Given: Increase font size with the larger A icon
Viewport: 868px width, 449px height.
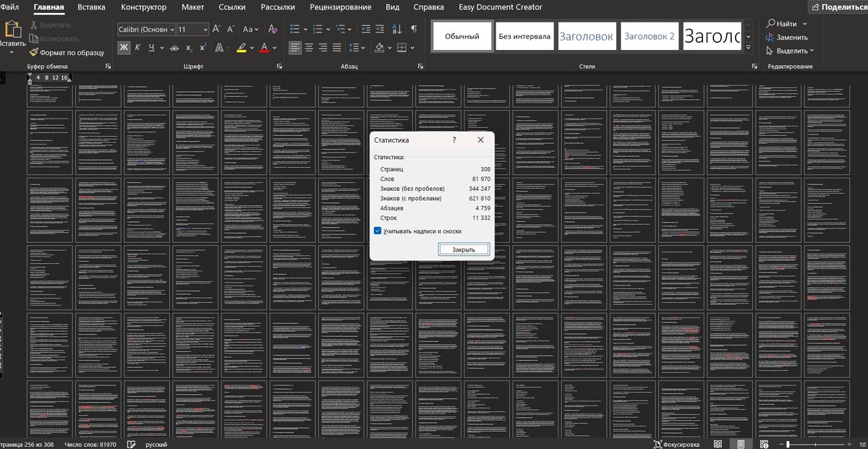Looking at the screenshot, I should [218, 30].
